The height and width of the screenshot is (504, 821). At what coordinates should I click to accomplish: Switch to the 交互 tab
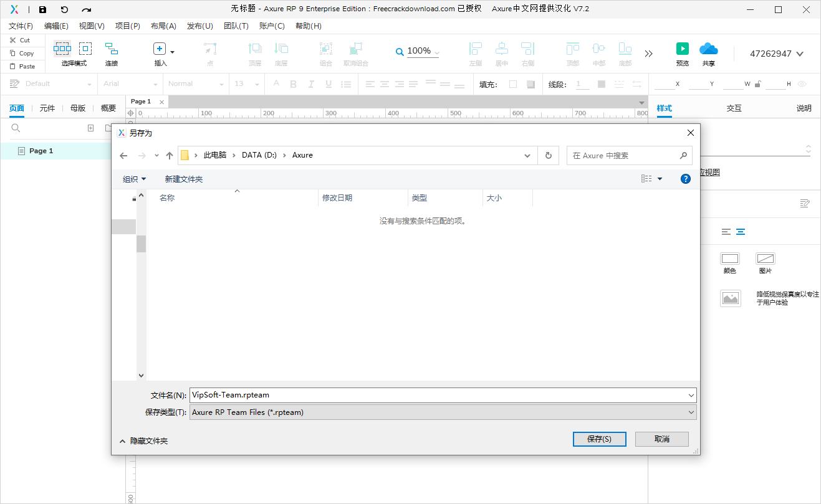(x=734, y=108)
